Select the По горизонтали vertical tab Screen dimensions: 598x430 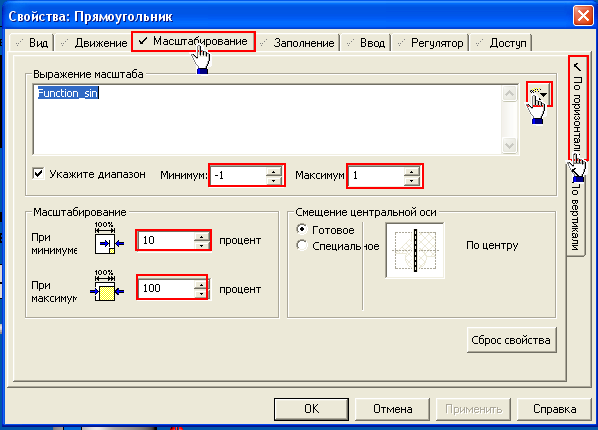[578, 108]
